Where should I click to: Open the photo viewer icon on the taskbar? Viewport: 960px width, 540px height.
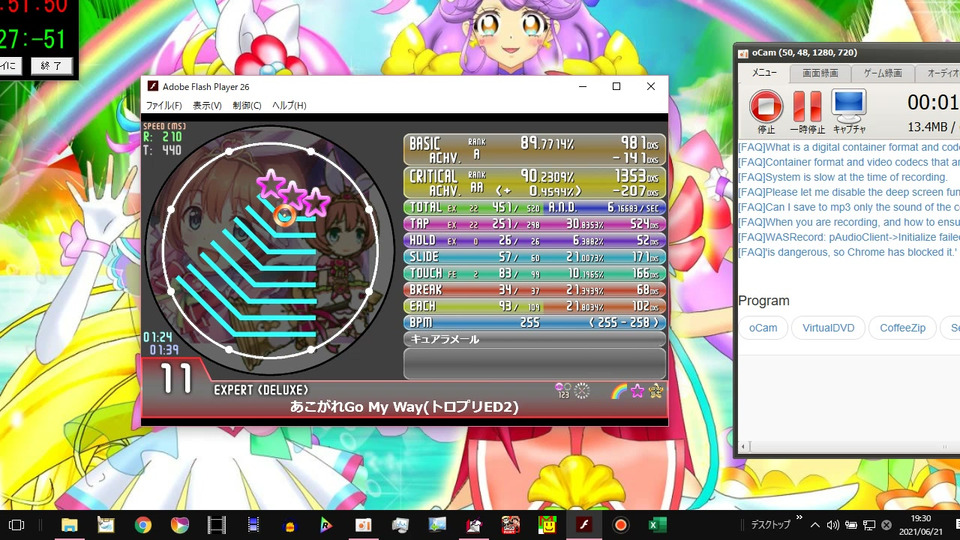(437, 525)
